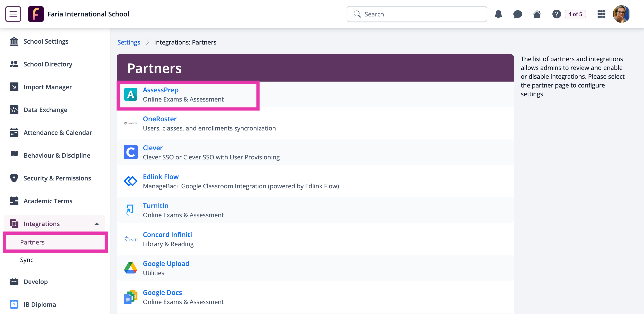The width and height of the screenshot is (644, 314).
Task: Click the OneRoster description about syncronization
Action: pyautogui.click(x=210, y=128)
